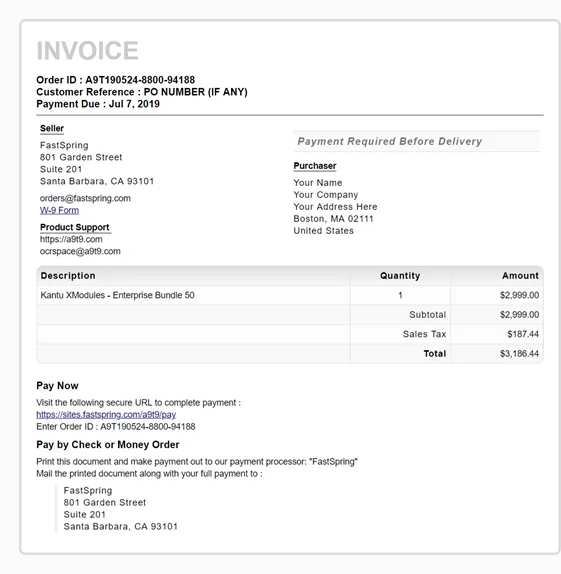Select the Quantity column header
Viewport: 561px width, 574px height.
click(400, 276)
